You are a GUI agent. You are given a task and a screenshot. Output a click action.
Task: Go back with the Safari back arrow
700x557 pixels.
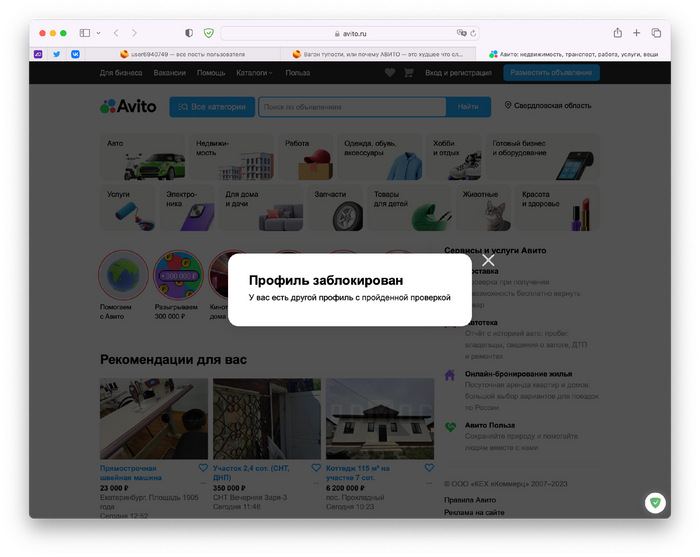tap(116, 33)
